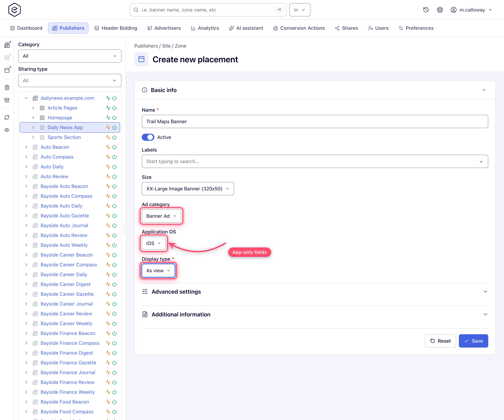Open the history clock icon in header
Image resolution: width=504 pixels, height=420 pixels.
tap(426, 10)
